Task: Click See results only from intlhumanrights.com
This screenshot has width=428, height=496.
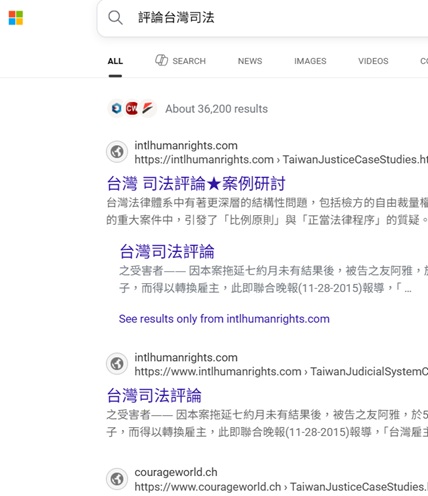Action: (x=224, y=319)
